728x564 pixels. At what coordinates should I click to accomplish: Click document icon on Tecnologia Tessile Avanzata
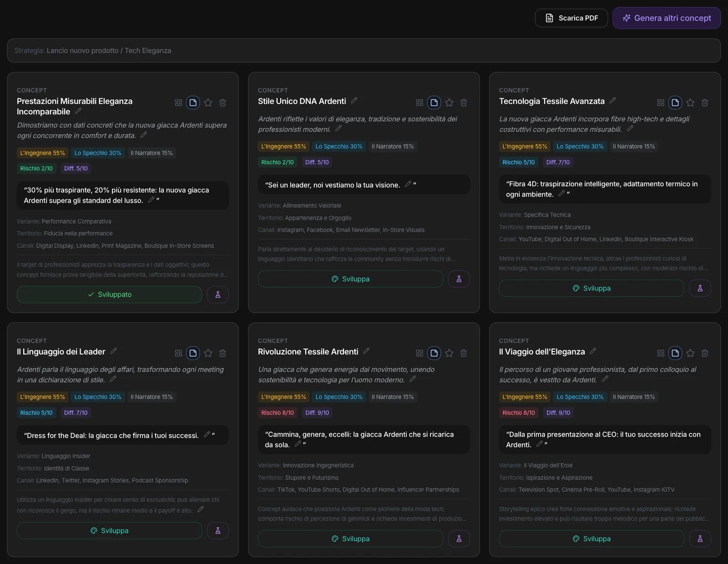tap(675, 103)
